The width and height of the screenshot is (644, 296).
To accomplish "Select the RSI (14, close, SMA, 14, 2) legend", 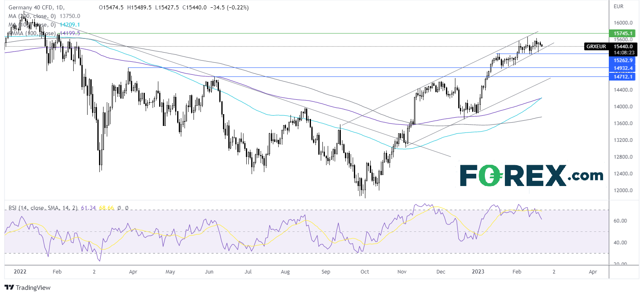I will 43,208.
